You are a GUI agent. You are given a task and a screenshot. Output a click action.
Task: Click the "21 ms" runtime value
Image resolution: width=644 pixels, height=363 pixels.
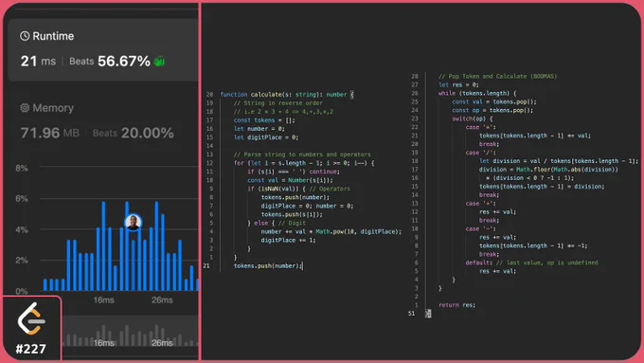[38, 62]
